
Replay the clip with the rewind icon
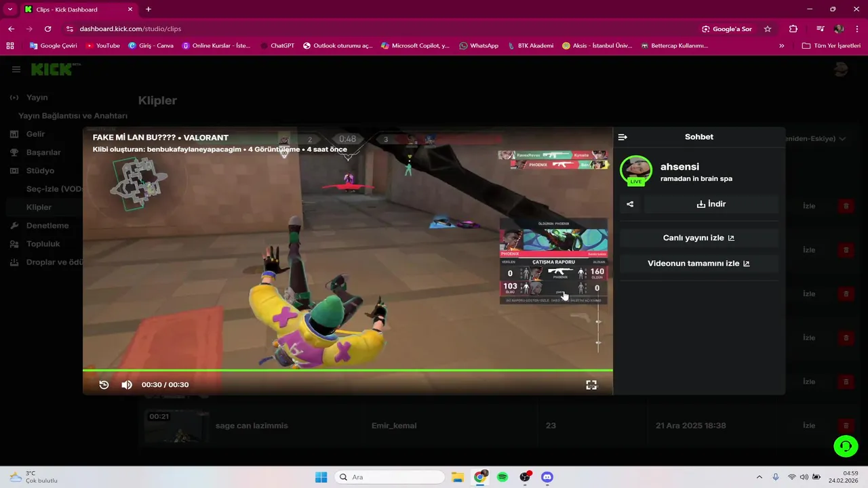tap(104, 385)
